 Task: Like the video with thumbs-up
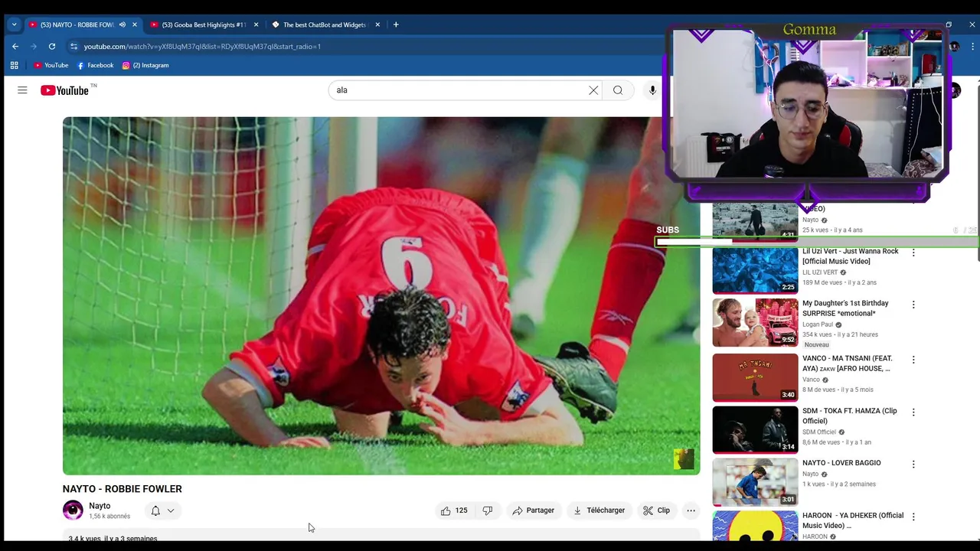(454, 510)
